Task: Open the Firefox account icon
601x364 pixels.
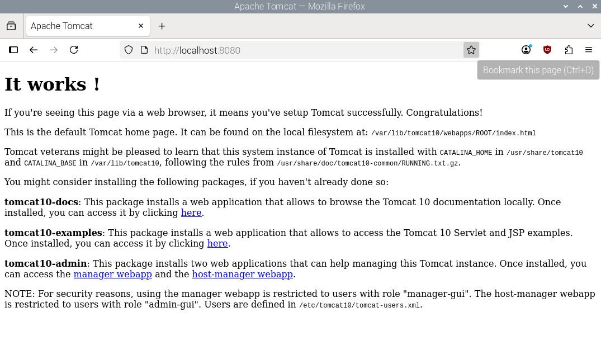Action: point(526,50)
